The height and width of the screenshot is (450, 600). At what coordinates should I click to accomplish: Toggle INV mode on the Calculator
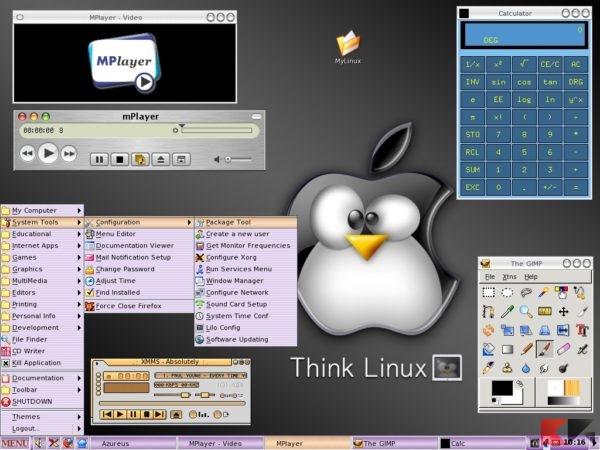point(473,82)
